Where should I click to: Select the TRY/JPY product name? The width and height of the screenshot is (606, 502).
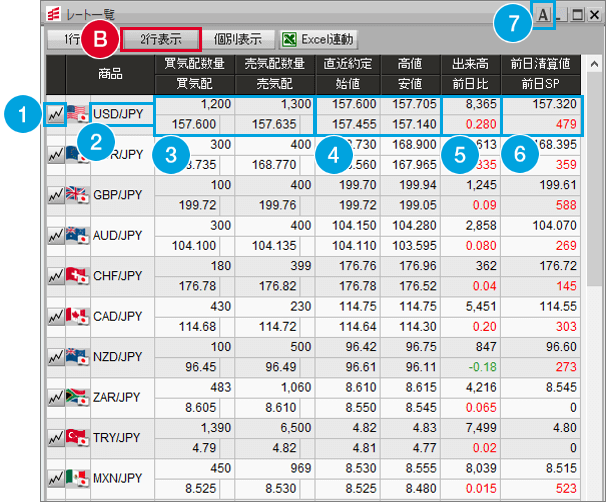[x=116, y=438]
